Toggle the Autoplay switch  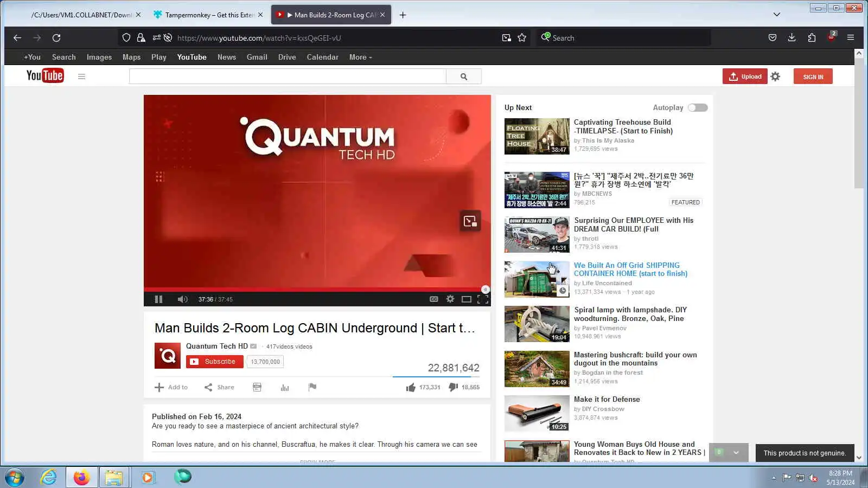pos(698,107)
